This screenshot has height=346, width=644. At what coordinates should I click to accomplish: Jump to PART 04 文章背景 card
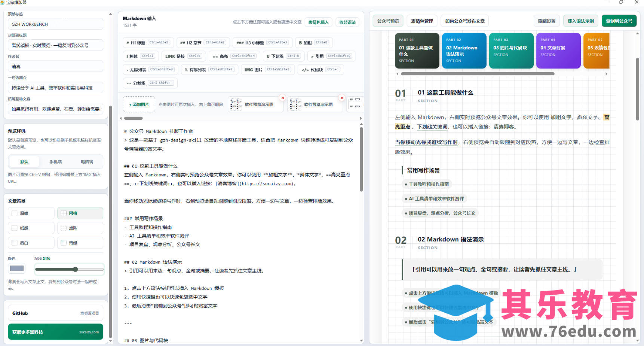pos(558,51)
